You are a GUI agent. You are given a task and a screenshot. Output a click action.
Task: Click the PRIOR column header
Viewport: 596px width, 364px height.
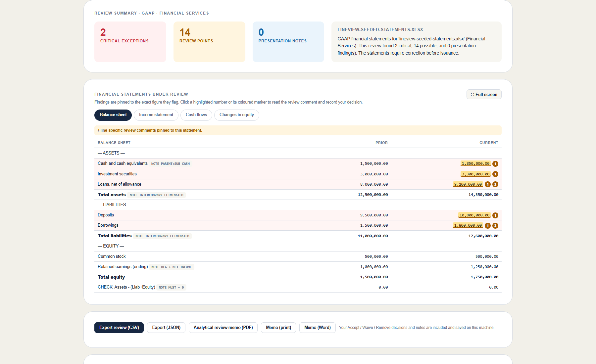(381, 143)
